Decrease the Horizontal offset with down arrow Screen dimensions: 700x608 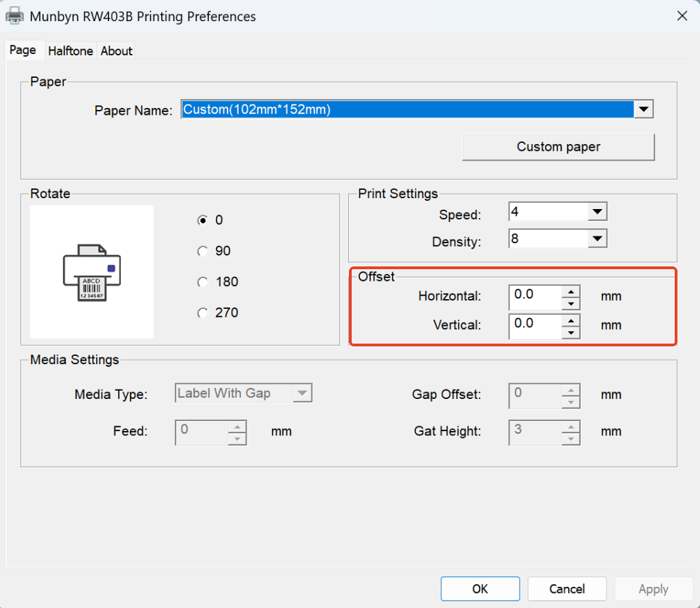(571, 304)
